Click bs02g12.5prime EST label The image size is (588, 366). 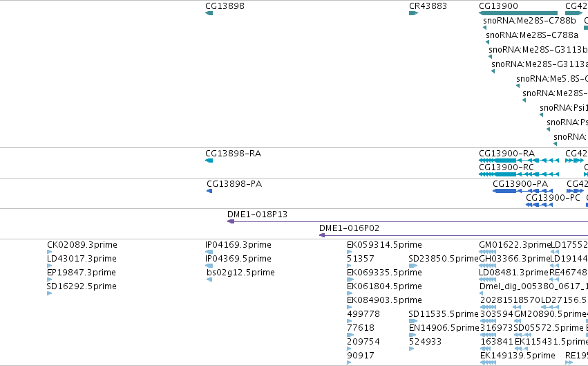pos(240,273)
